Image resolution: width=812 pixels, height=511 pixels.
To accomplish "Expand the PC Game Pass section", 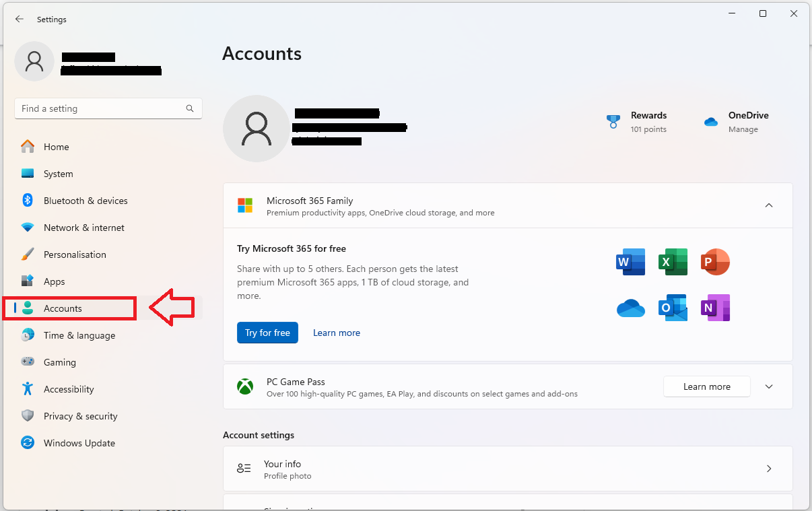I will [769, 386].
